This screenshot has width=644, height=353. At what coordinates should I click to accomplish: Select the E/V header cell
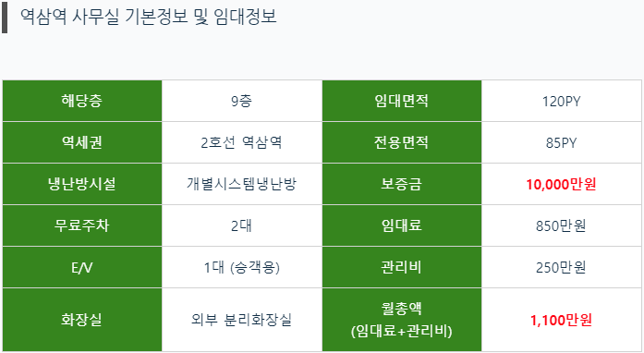tap(82, 268)
